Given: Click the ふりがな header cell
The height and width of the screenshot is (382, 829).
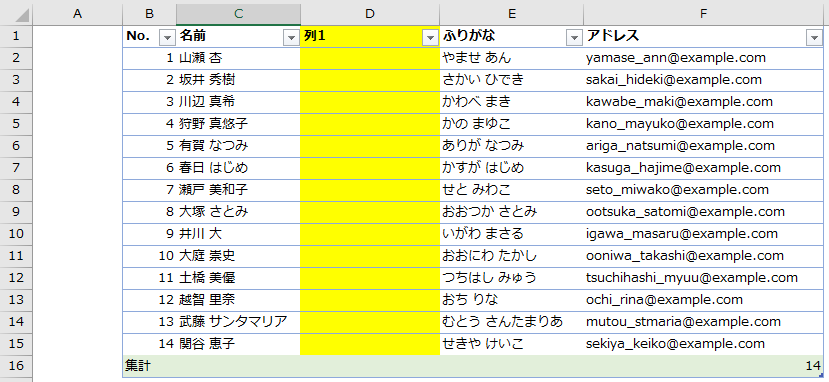Looking at the screenshot, I should coord(511,36).
